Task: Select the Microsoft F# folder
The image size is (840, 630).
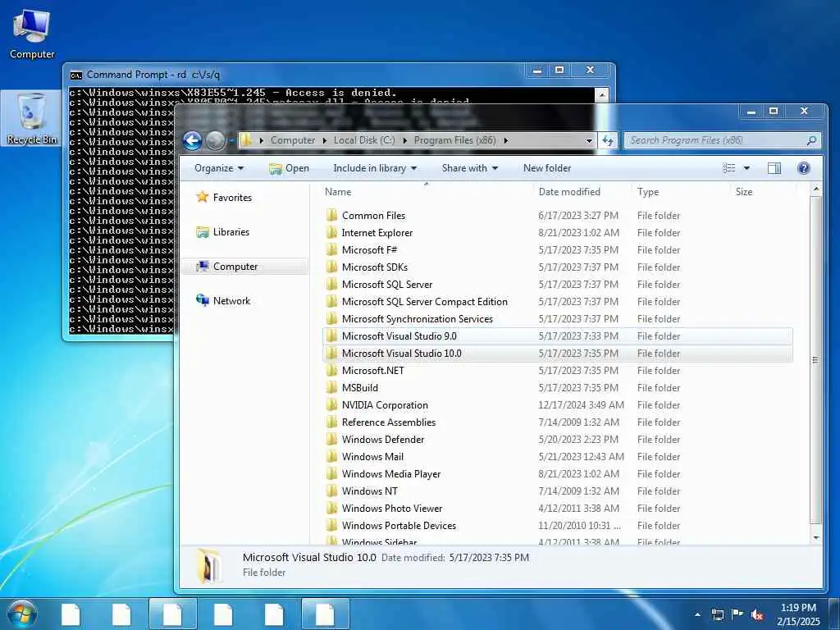Action: pyautogui.click(x=558, y=249)
